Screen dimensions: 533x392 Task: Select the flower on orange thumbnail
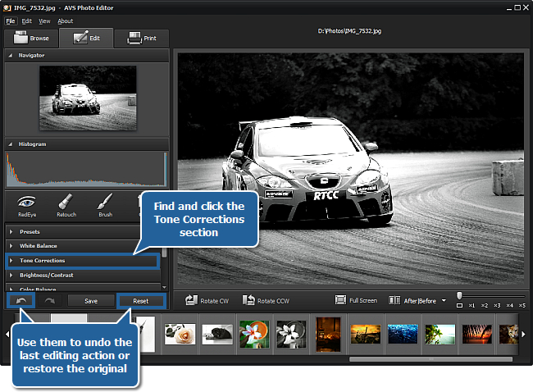pos(254,334)
